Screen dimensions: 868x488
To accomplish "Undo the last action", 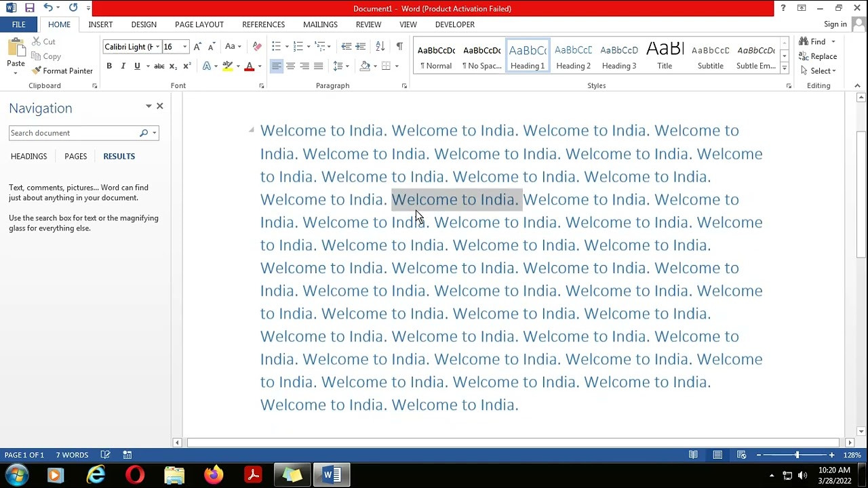I will [x=48, y=8].
